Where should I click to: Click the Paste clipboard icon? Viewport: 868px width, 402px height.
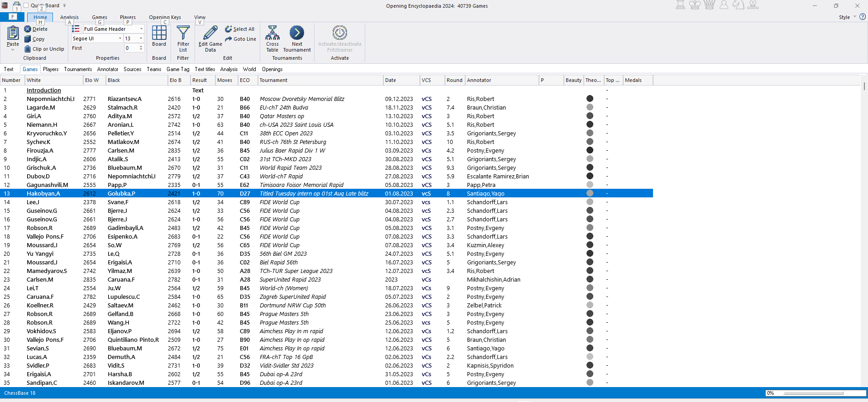tap(13, 33)
